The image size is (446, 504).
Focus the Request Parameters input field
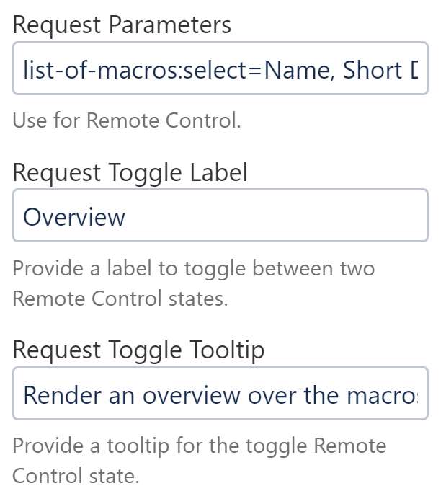(220, 70)
